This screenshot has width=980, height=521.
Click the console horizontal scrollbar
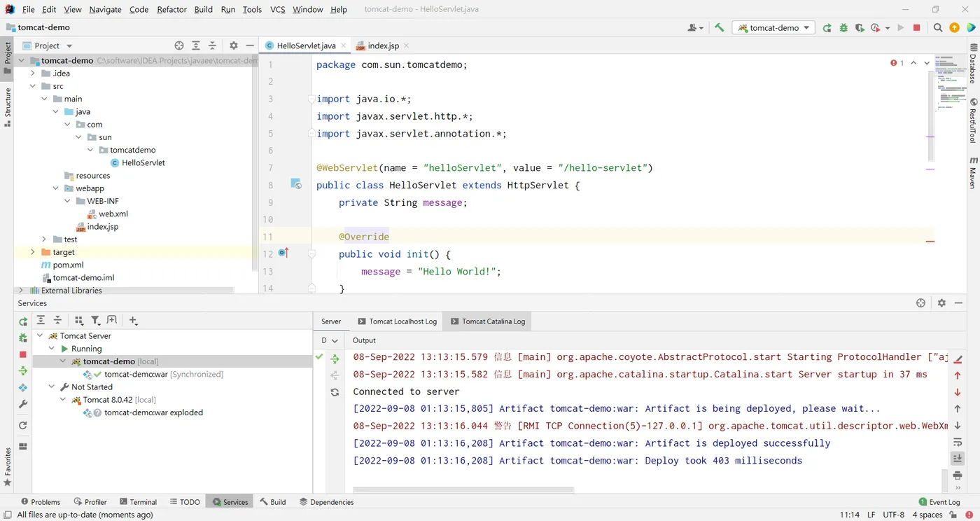tap(463, 489)
